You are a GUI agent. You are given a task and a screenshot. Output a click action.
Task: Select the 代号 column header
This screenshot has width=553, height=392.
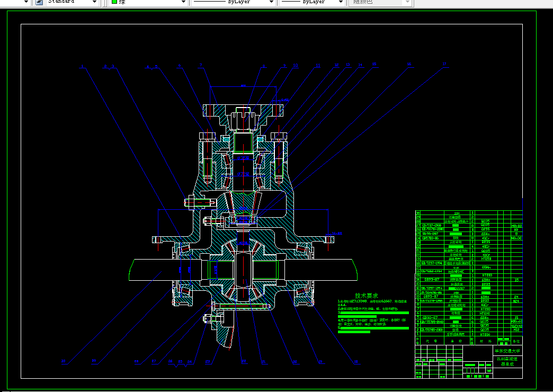432,341
